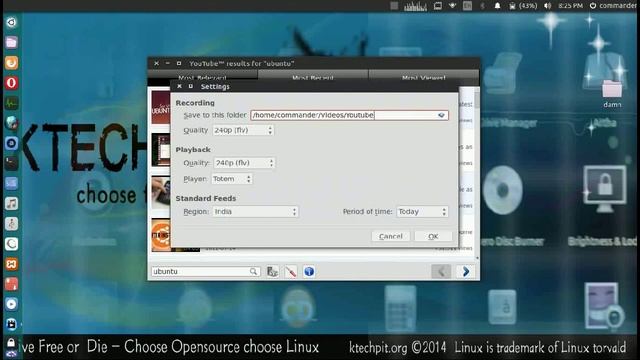Viewport: 640px width, 360px height.
Task: Open the Ubuntu Dash launcher icon
Action: point(11,22)
